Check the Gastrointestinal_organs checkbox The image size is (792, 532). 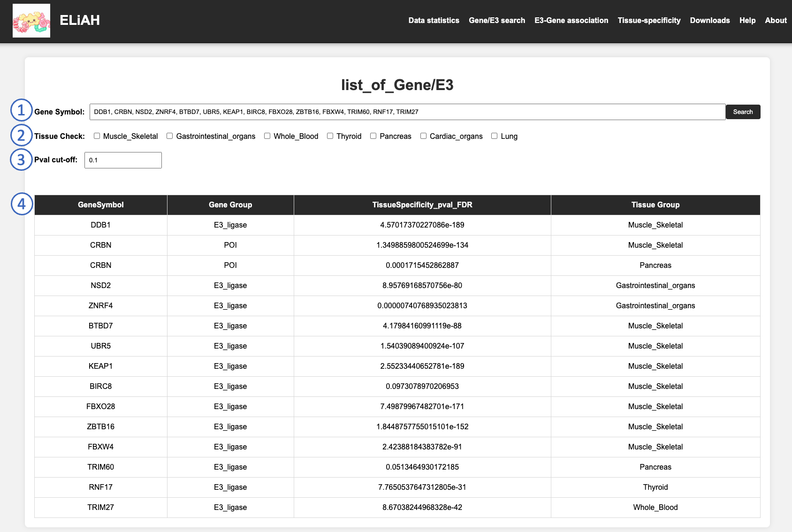click(170, 136)
